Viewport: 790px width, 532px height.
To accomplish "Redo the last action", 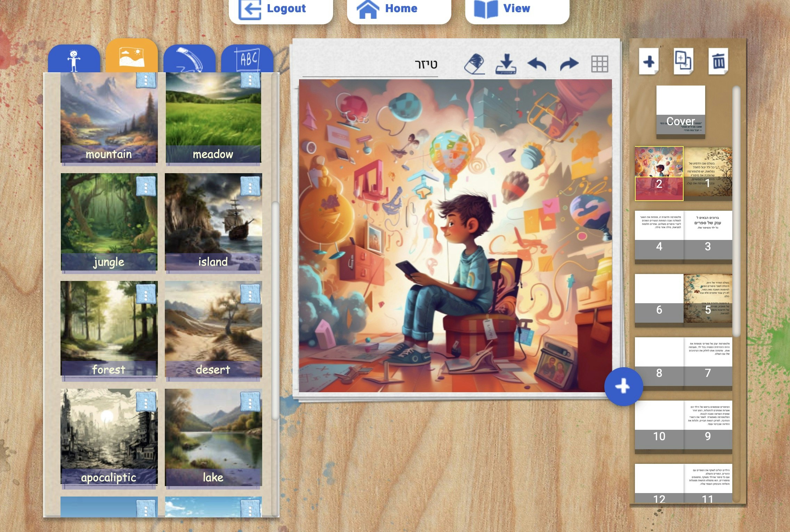I will pos(569,64).
